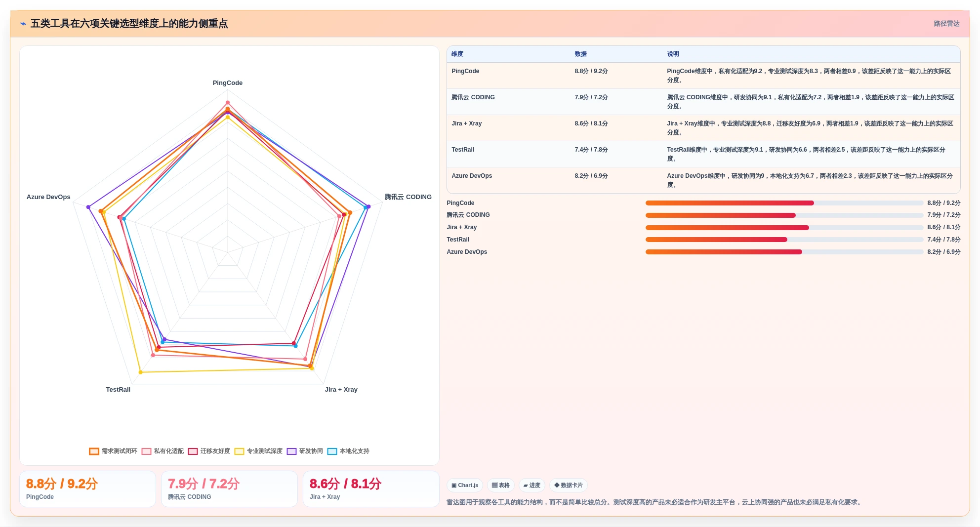Screen dimensions: 980x527
Task: Open the PingCode 8.8分 / 9.2分 data card
Action: (87, 489)
